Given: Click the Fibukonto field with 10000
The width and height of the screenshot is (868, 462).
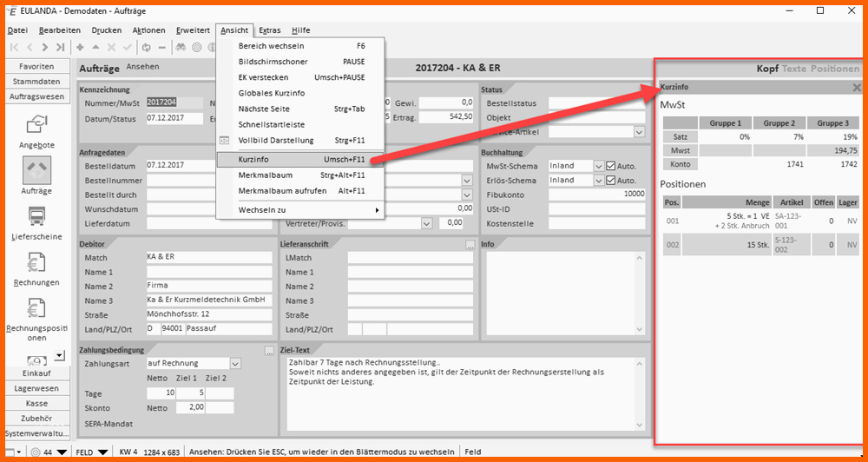Looking at the screenshot, I should [597, 195].
